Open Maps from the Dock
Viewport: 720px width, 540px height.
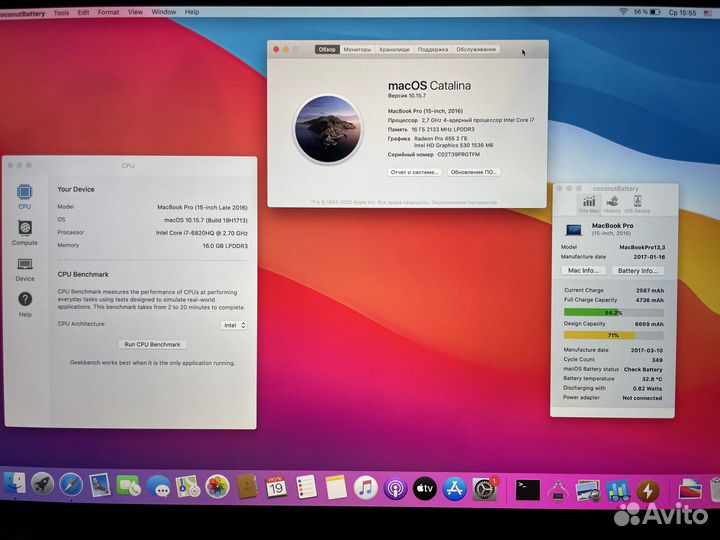click(188, 487)
